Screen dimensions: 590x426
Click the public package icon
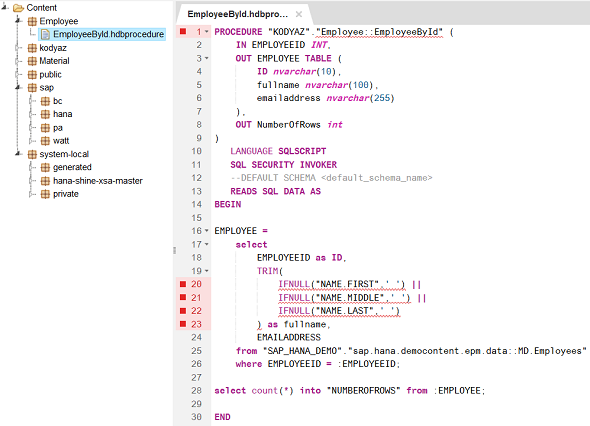point(32,75)
